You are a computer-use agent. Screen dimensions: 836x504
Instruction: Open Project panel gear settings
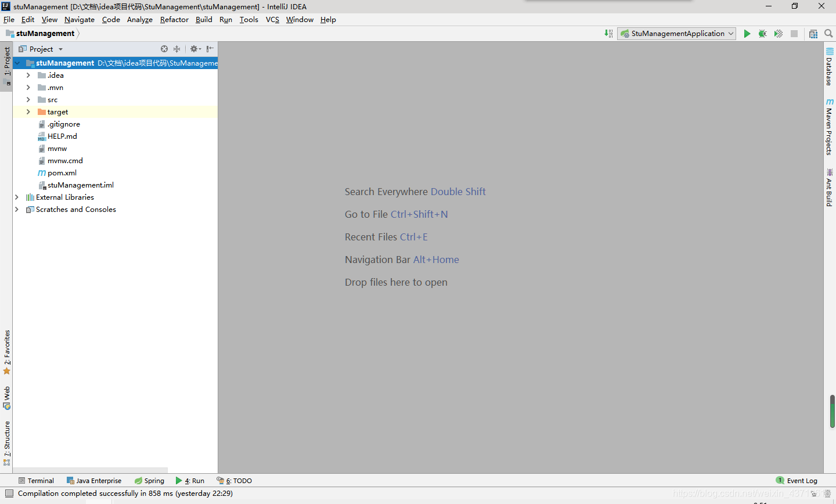tap(195, 49)
